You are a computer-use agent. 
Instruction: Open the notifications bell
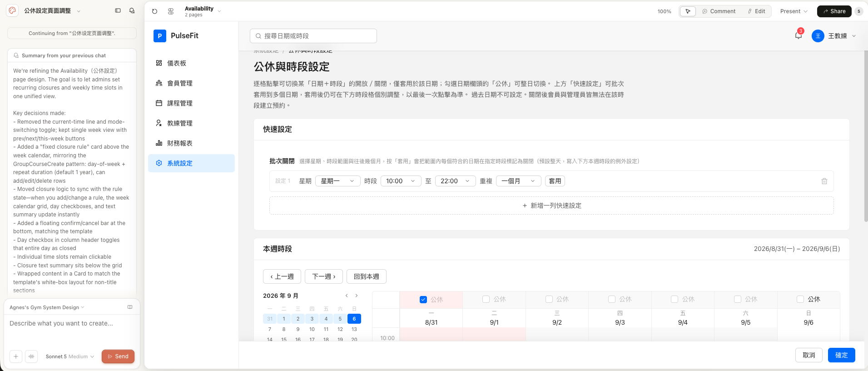coord(798,35)
